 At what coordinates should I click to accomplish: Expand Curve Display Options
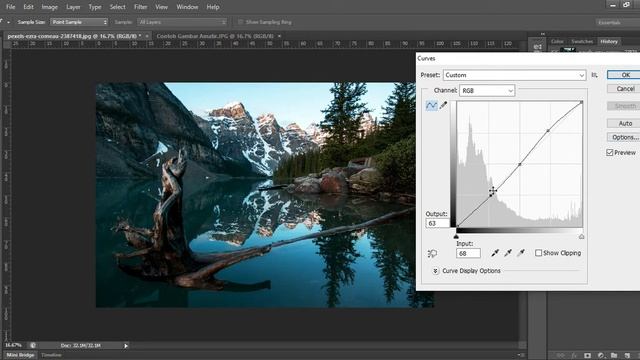pos(436,271)
